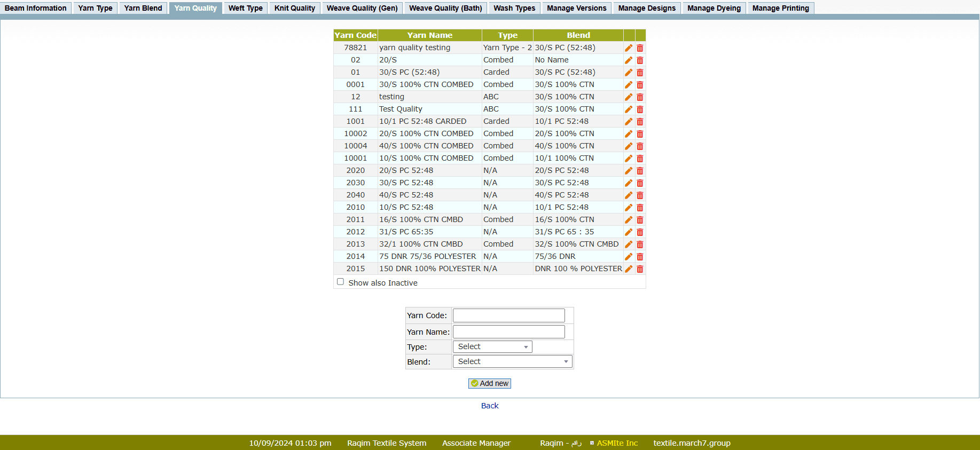Delete yarn code 1001 row
The image size is (980, 450).
[640, 122]
